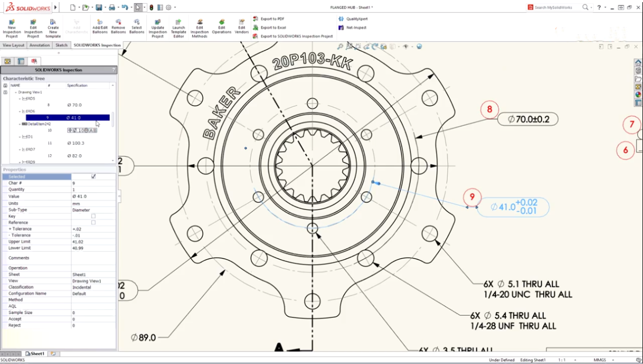Collapse the RD5 tree node
The image size is (643, 364).
pos(20,99)
